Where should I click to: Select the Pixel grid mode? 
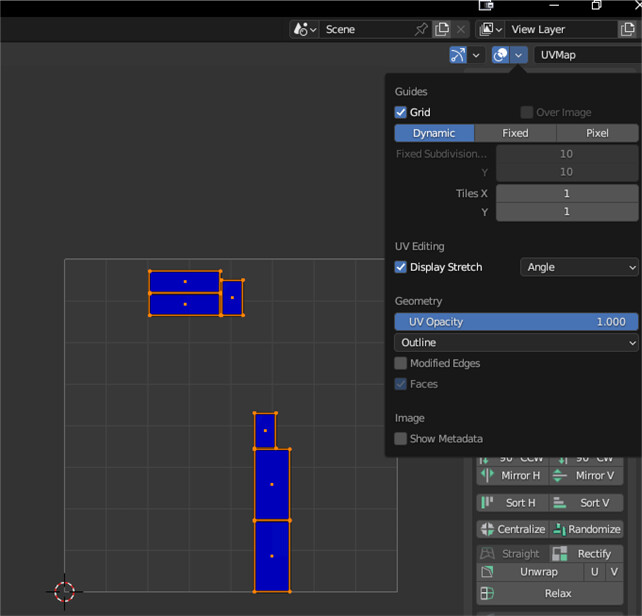[x=597, y=133]
